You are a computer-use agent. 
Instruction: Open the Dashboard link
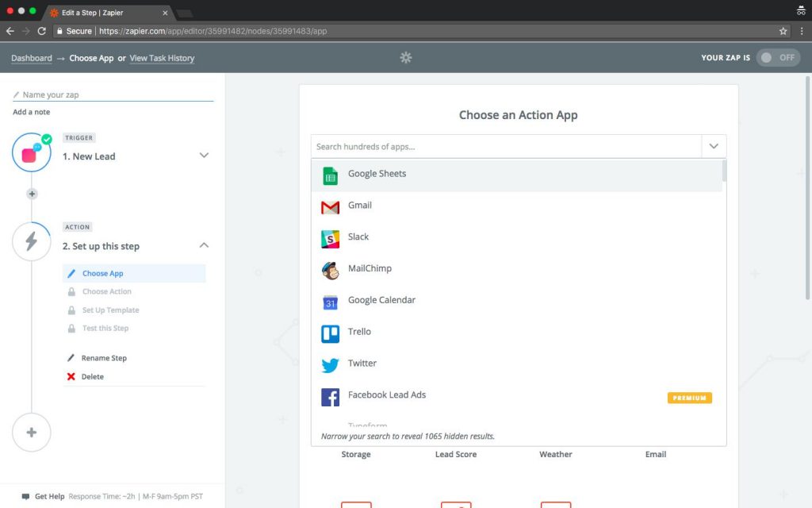32,58
